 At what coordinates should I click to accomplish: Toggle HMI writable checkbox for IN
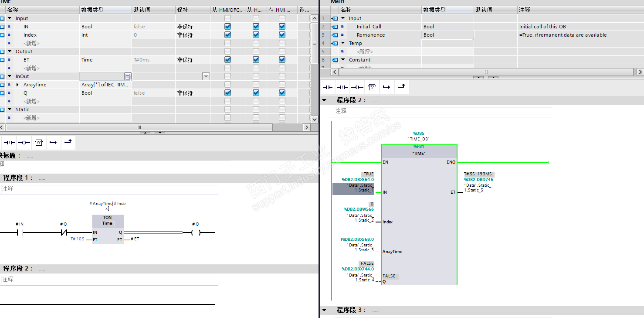point(256,27)
